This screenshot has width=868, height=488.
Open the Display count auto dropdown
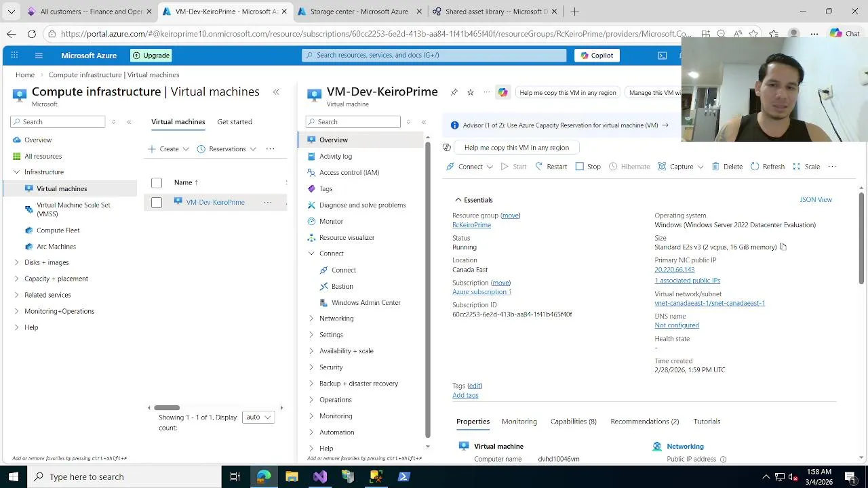pyautogui.click(x=258, y=418)
